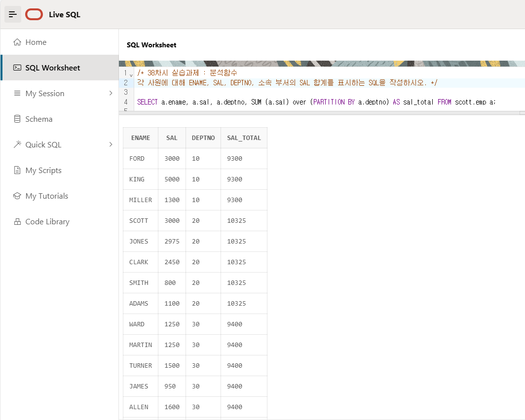The image size is (525, 420).
Task: Fold the comment block at line 1
Action: [131, 74]
